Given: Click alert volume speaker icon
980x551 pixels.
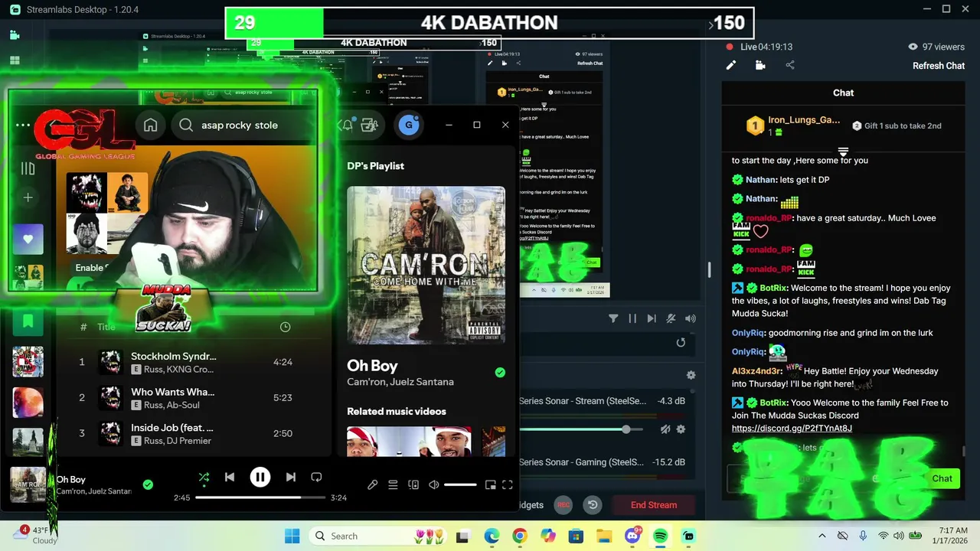Looking at the screenshot, I should (691, 318).
